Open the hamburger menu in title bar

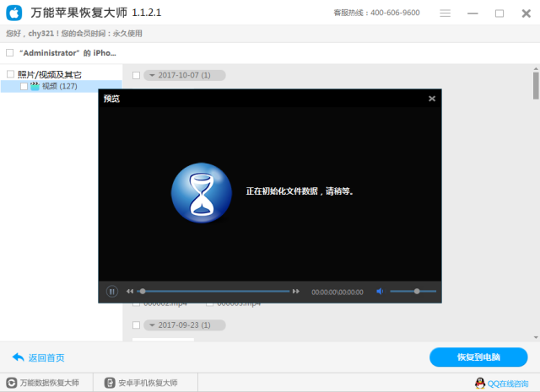point(445,13)
